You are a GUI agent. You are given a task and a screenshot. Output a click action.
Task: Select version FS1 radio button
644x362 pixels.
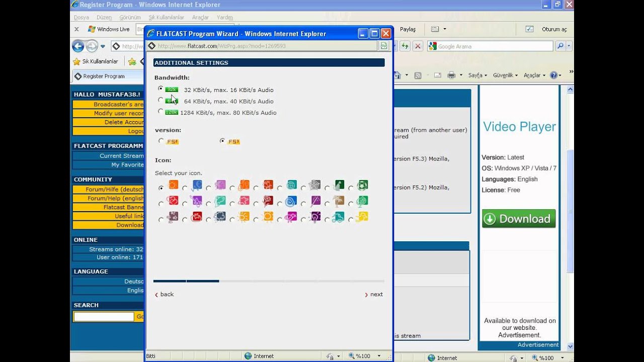(x=222, y=141)
